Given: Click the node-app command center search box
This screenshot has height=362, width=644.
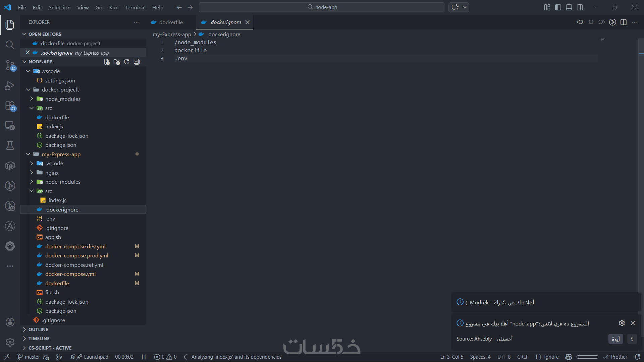Looking at the screenshot, I should click(x=321, y=7).
